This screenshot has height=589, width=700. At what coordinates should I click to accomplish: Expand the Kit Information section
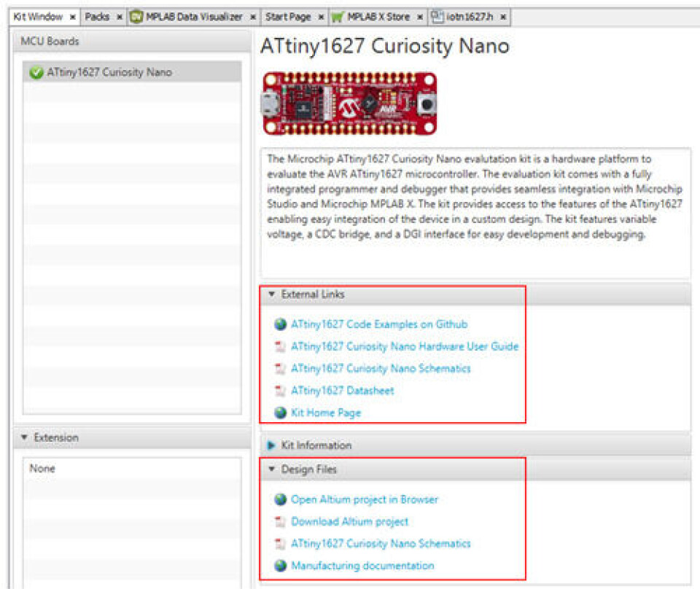[x=271, y=445]
